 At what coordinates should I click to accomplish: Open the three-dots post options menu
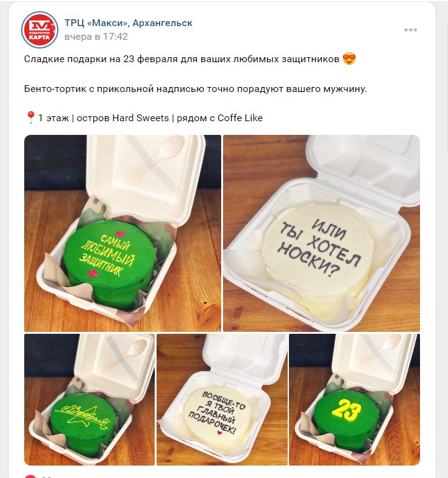tap(410, 30)
